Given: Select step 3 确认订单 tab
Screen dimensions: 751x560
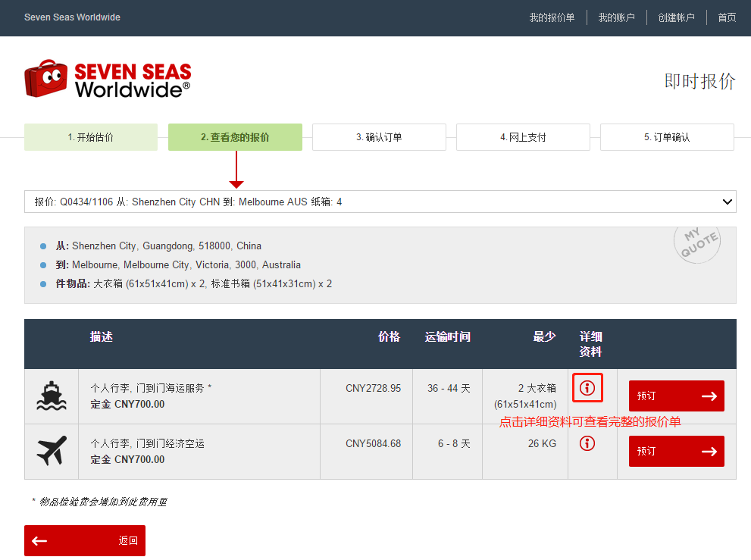Looking at the screenshot, I should click(380, 137).
